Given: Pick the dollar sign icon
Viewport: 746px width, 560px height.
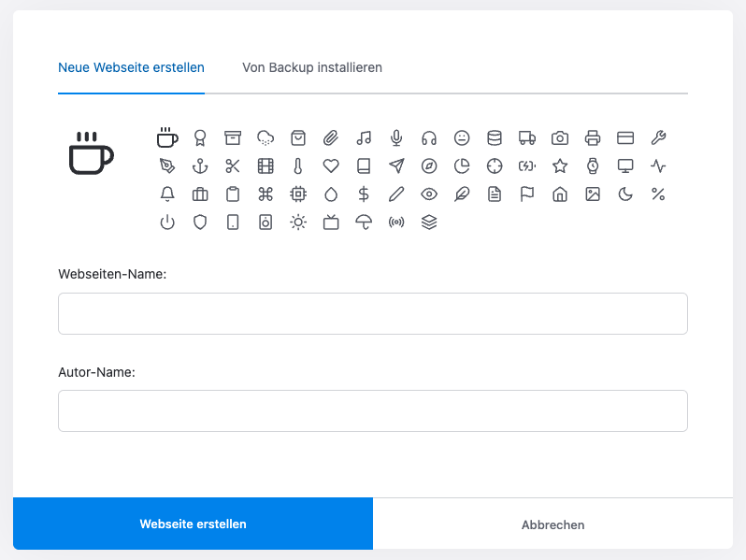Looking at the screenshot, I should pyautogui.click(x=364, y=194).
